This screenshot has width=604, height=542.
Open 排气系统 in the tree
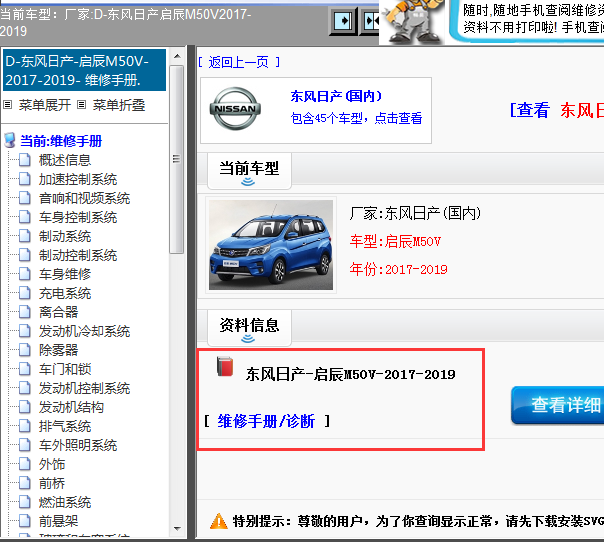click(65, 426)
